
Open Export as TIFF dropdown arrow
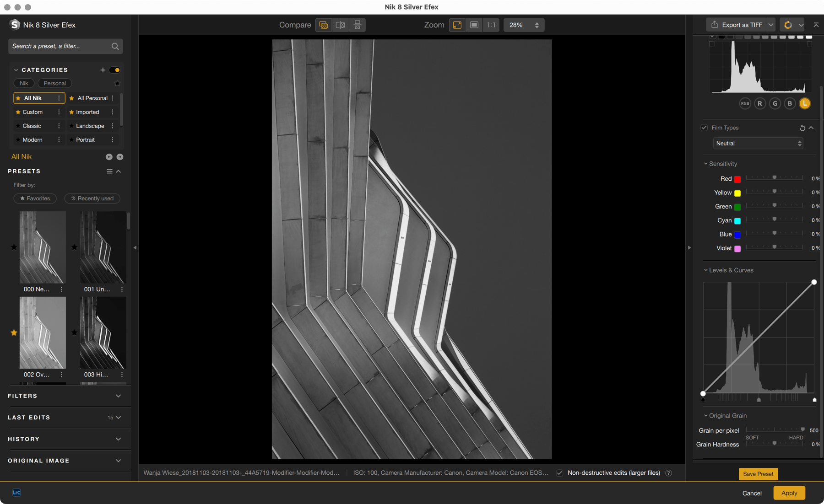[771, 25]
